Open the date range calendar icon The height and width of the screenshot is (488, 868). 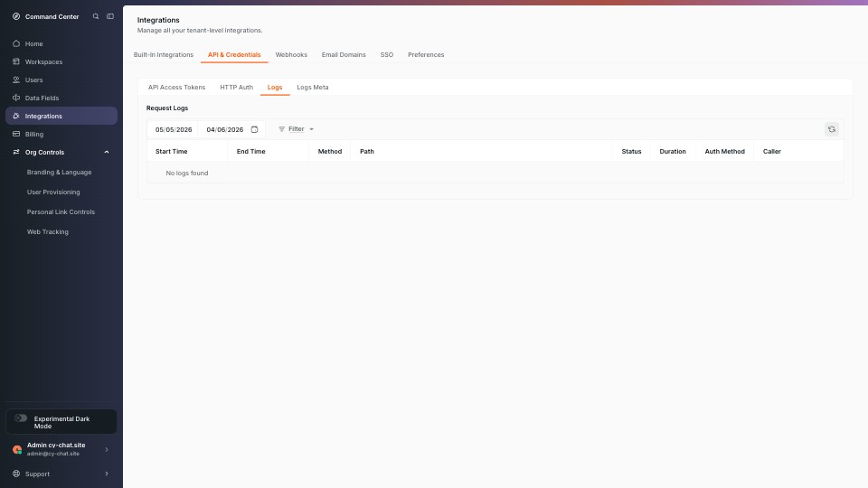click(x=255, y=129)
